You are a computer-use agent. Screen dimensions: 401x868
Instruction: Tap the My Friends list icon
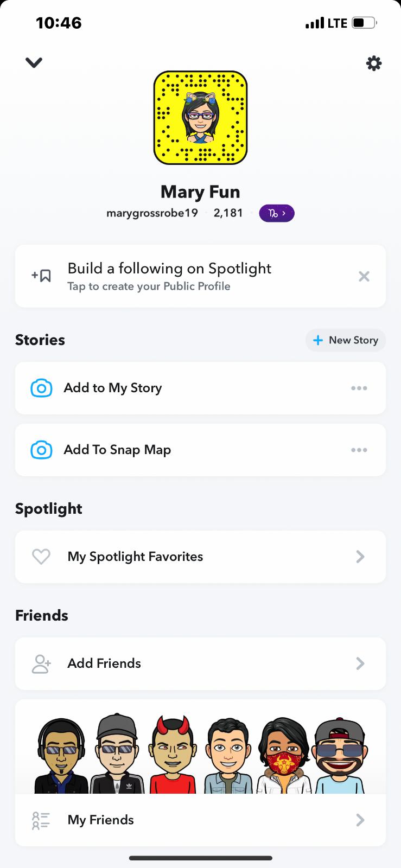click(x=41, y=820)
